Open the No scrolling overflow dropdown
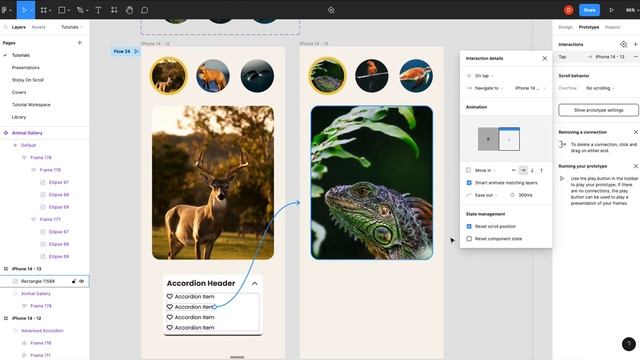 (600, 88)
